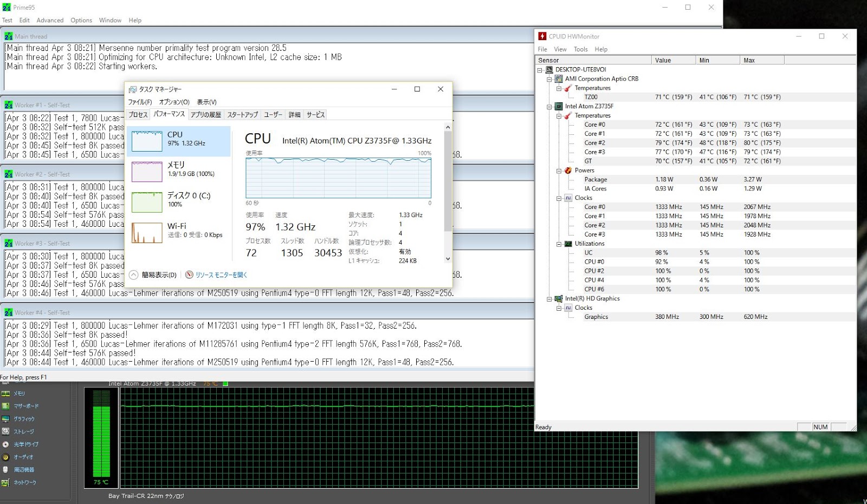Image resolution: width=867 pixels, height=504 pixels.
Task: Click the Task Manager title bar icon
Action: [x=133, y=89]
